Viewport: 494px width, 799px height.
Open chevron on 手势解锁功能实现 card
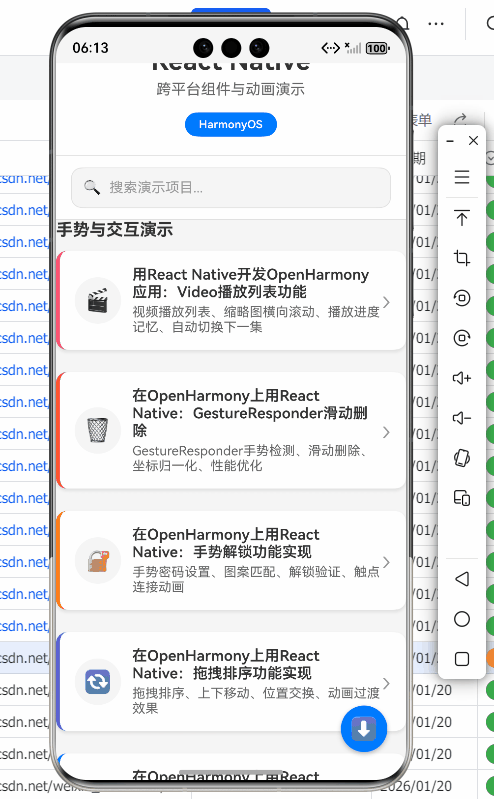tap(386, 562)
